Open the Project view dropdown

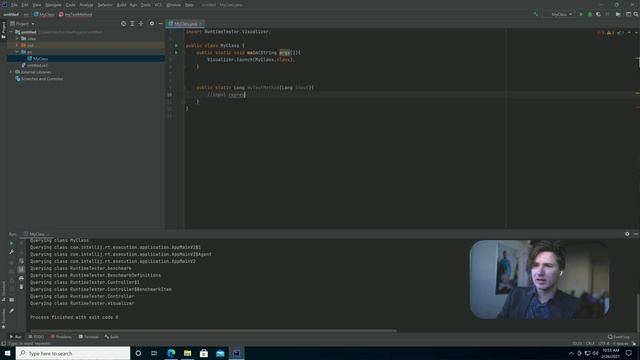point(22,24)
